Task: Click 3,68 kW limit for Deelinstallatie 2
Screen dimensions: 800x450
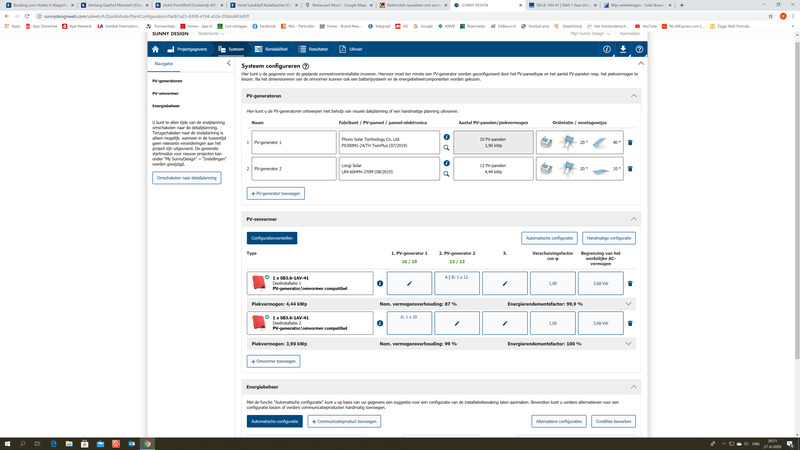Action: click(x=601, y=323)
